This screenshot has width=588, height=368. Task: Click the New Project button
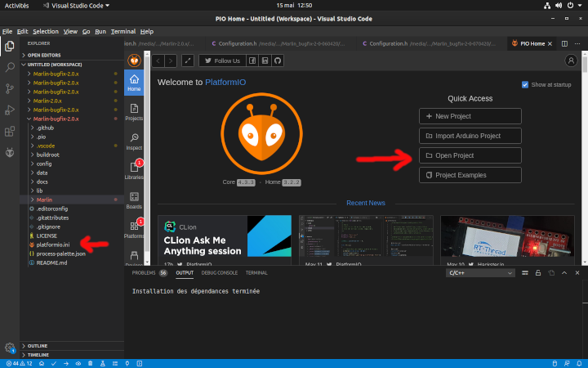pyautogui.click(x=470, y=116)
